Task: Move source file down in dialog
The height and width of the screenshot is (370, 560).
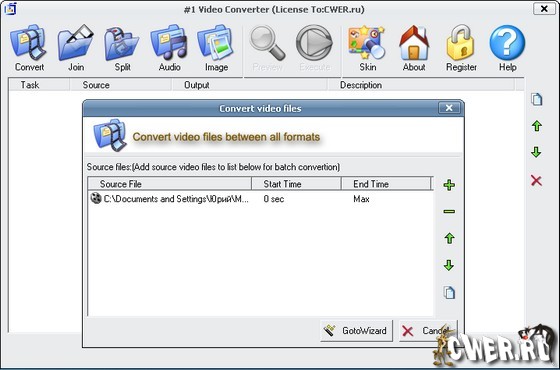Action: [449, 265]
